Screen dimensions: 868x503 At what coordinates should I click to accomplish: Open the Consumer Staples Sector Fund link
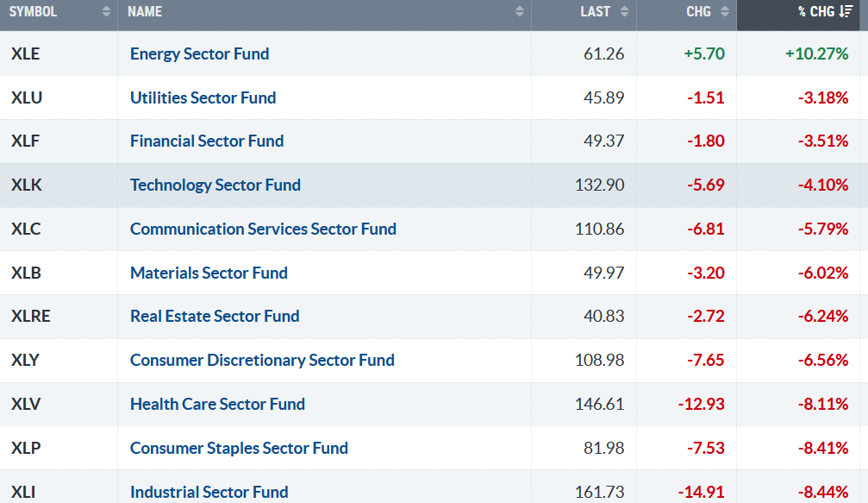coord(239,448)
